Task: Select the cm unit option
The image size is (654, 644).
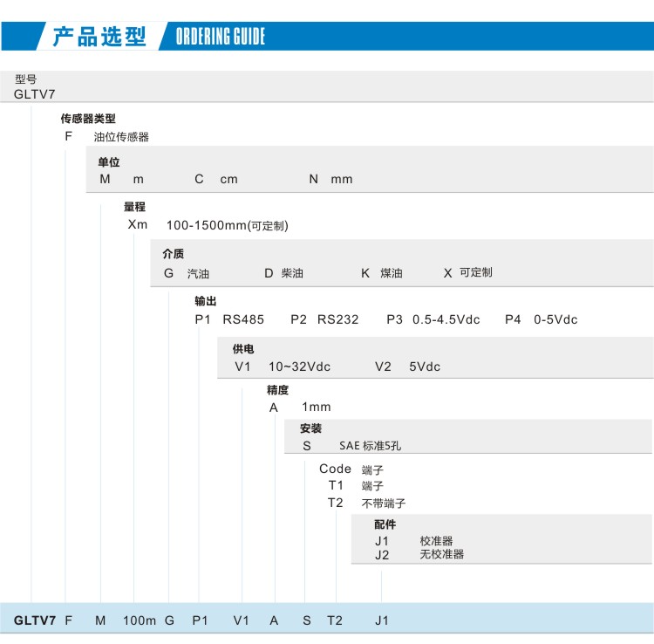Action: click(228, 180)
